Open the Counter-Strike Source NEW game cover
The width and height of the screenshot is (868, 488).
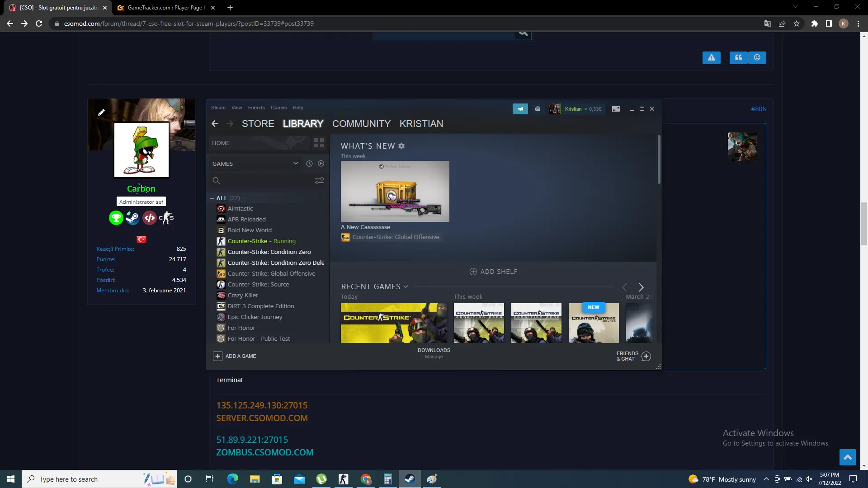coord(594,323)
